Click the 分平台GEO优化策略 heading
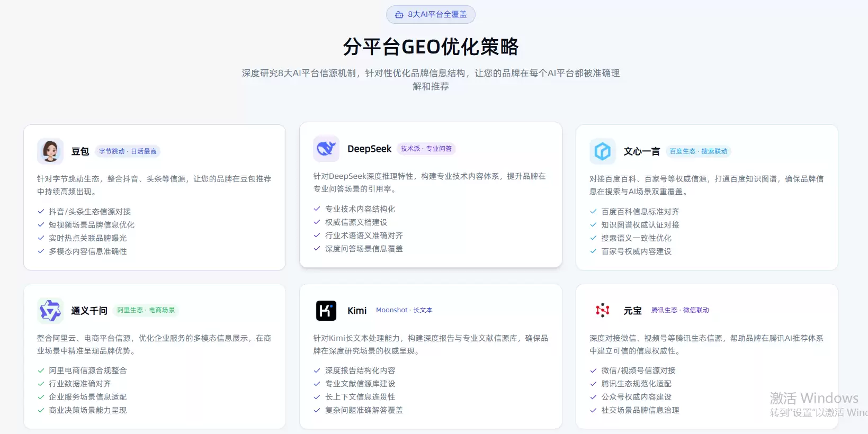This screenshot has width=868, height=434. (x=431, y=47)
